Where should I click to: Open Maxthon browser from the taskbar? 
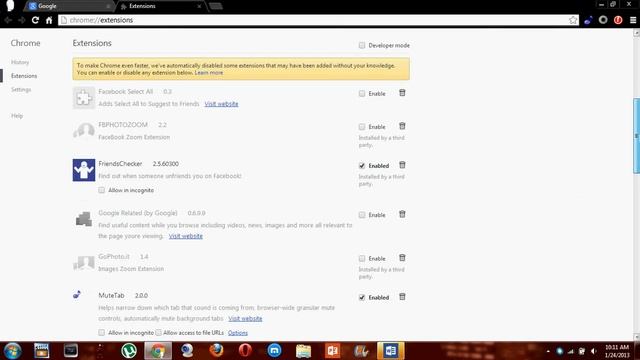point(274,351)
